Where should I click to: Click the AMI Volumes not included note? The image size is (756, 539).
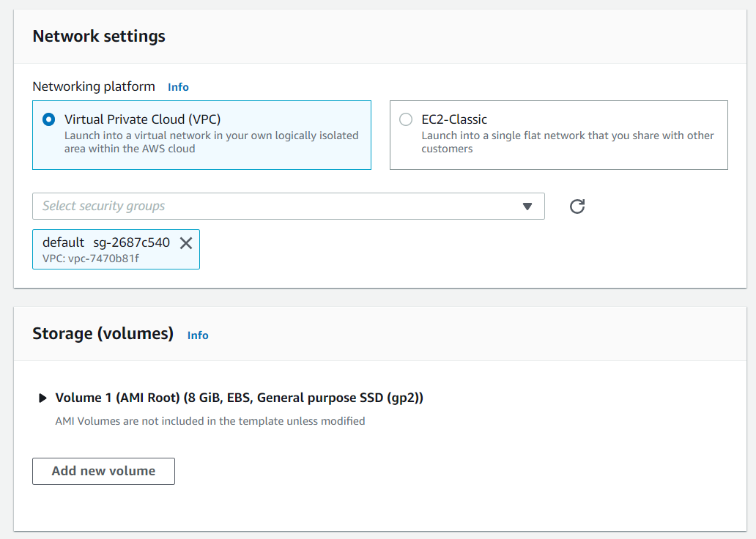coord(210,421)
